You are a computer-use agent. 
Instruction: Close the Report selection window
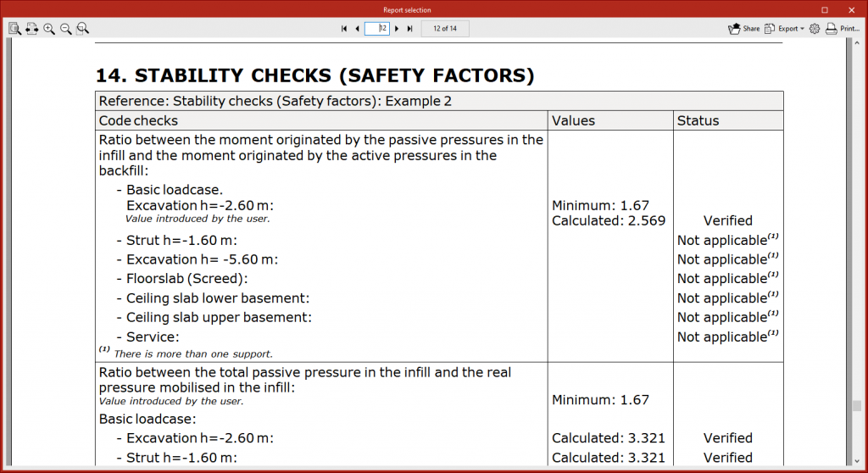[x=851, y=10]
